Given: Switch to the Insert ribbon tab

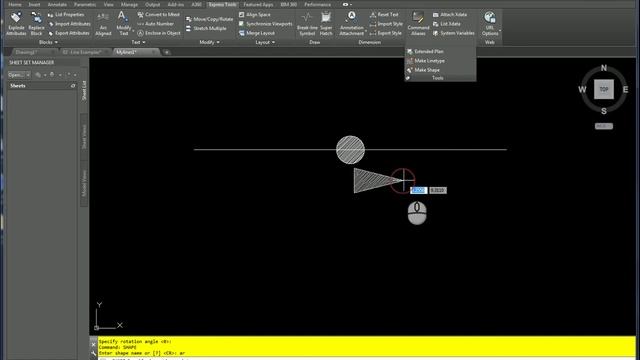Looking at the screenshot, I should (x=34, y=4).
